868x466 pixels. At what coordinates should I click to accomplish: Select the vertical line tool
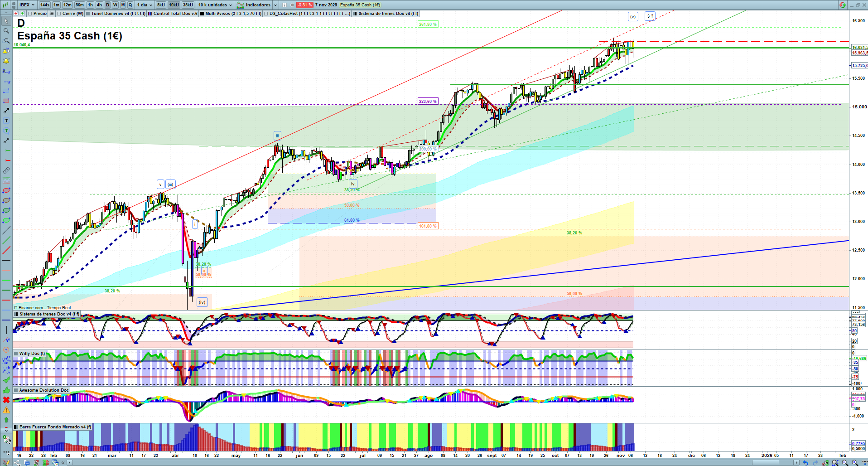click(x=6, y=330)
